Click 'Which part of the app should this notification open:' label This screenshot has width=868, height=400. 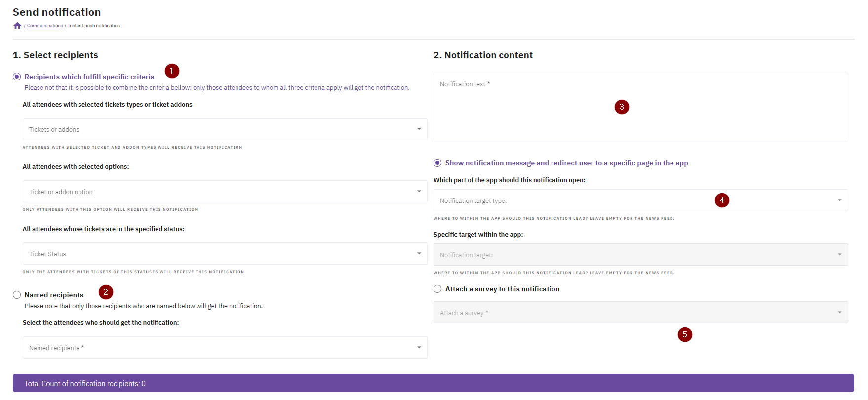point(509,180)
